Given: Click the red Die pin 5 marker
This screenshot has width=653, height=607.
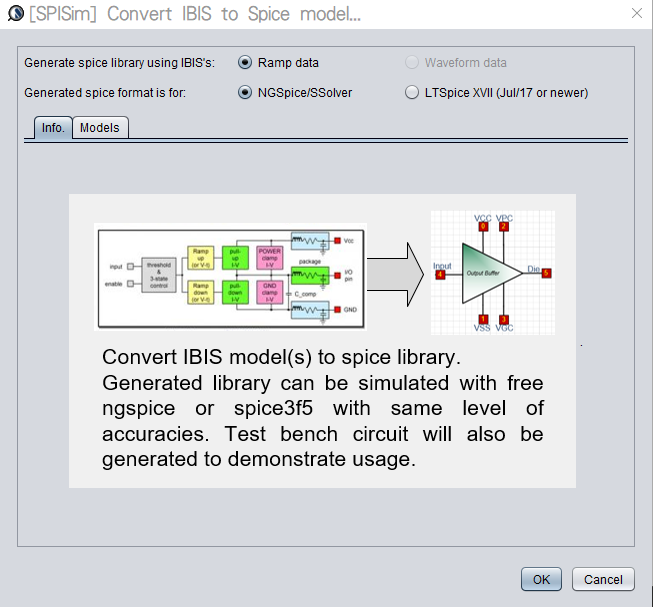Looking at the screenshot, I should coord(546,273).
